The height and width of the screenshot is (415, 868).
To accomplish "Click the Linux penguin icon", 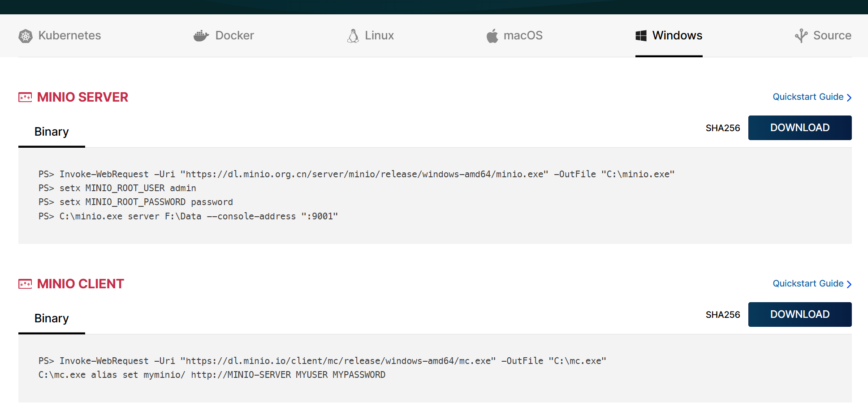I will click(353, 36).
